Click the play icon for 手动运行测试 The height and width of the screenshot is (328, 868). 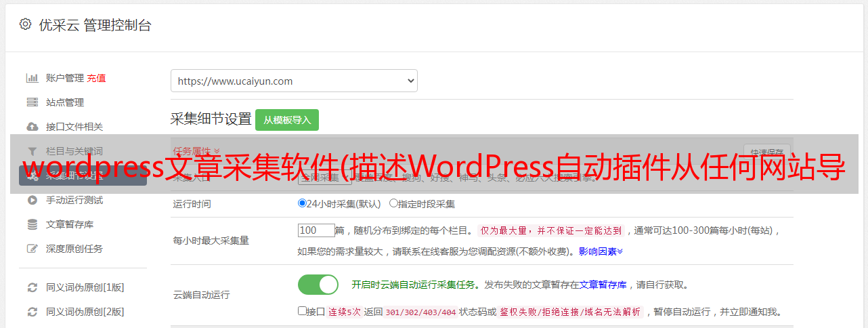(32, 200)
